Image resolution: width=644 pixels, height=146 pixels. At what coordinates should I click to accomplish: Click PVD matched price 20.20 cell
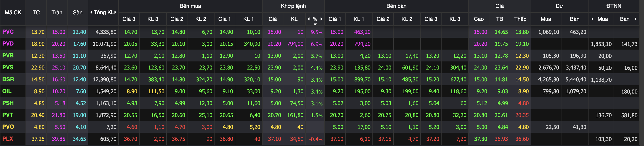tap(274, 44)
